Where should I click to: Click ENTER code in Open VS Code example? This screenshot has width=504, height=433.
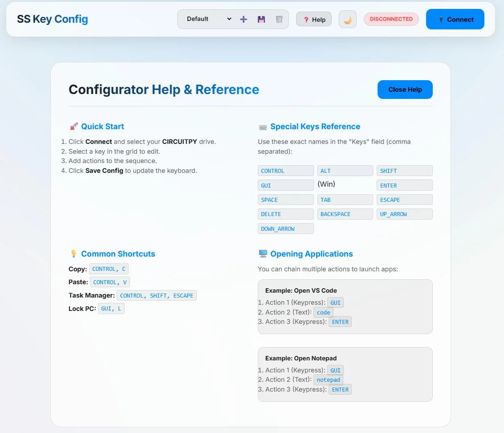(340, 322)
